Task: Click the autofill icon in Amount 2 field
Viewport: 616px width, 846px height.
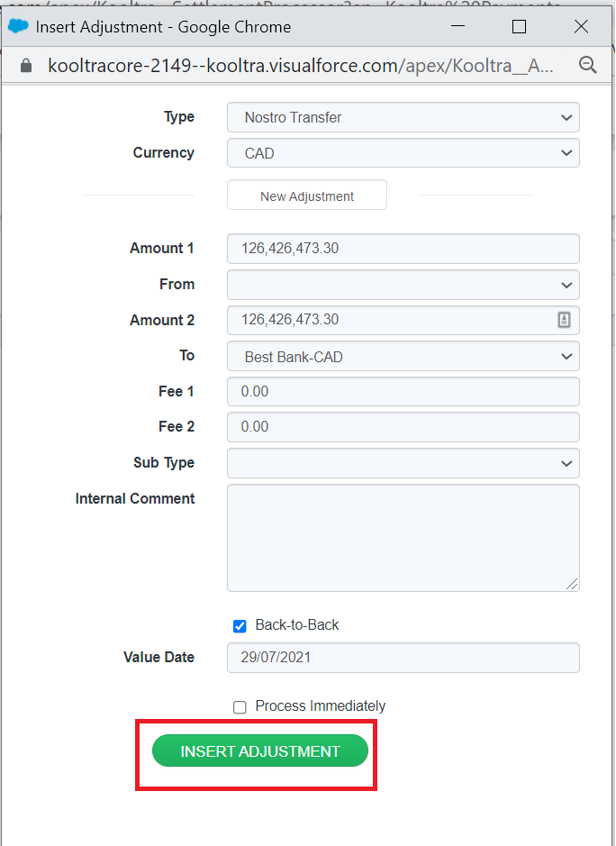Action: tap(564, 320)
